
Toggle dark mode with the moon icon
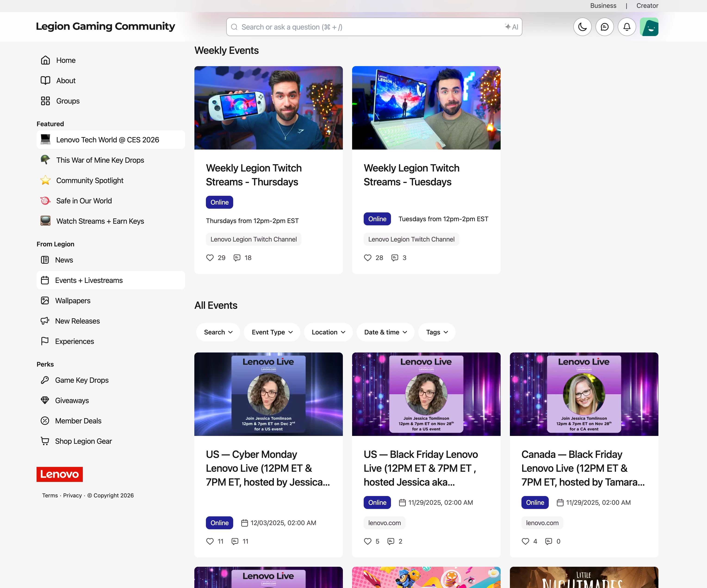(582, 27)
